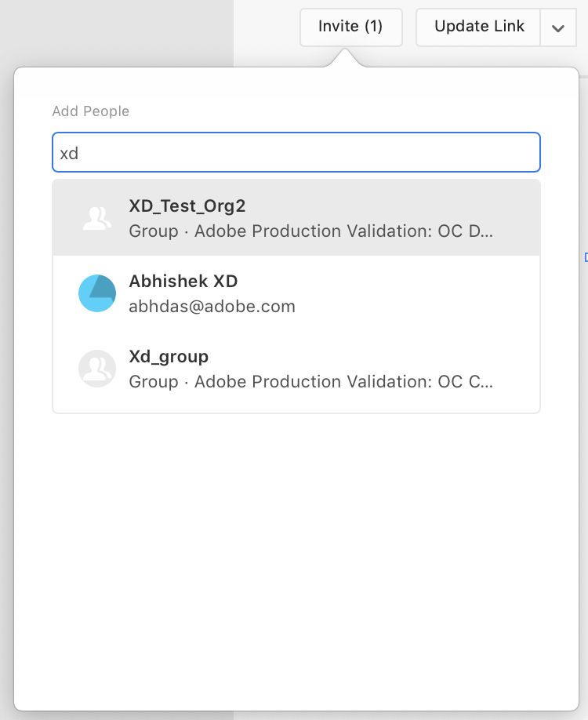Select the XD_Test_Org2 group name
This screenshot has width=588, height=720.
[187, 205]
